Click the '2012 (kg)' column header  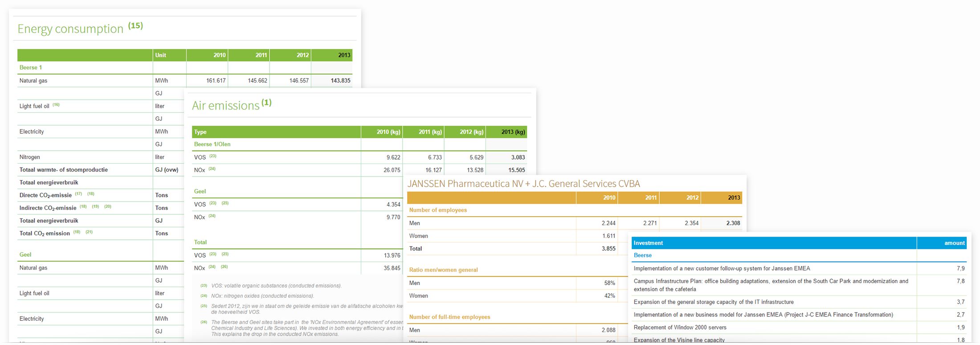coord(472,132)
